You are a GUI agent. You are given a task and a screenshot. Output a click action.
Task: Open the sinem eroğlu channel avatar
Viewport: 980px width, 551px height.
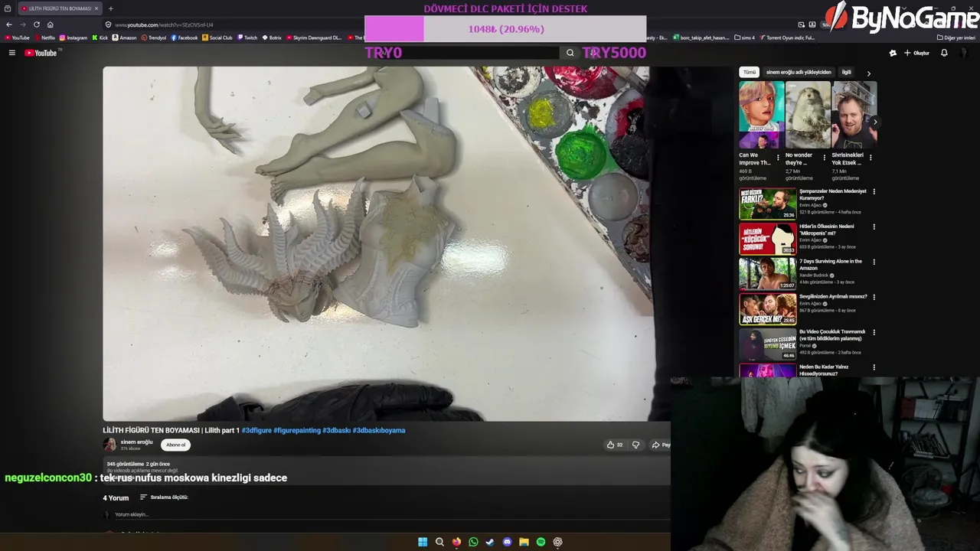tap(110, 445)
